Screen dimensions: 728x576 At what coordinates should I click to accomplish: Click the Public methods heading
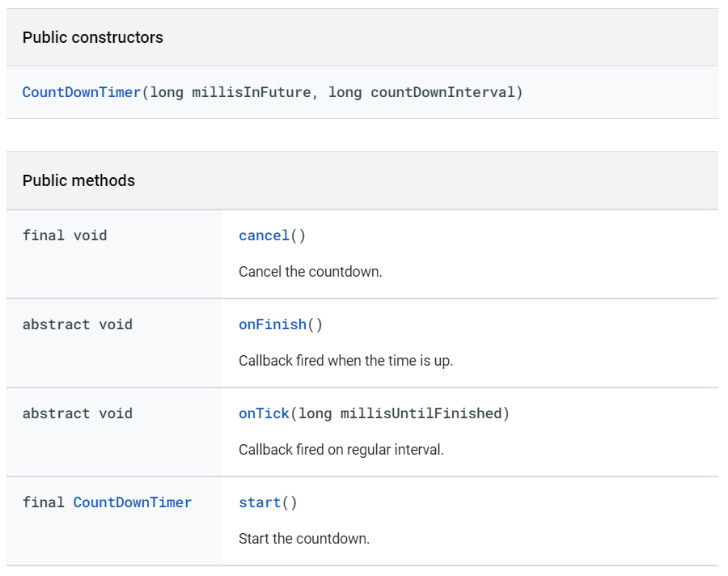point(79,180)
